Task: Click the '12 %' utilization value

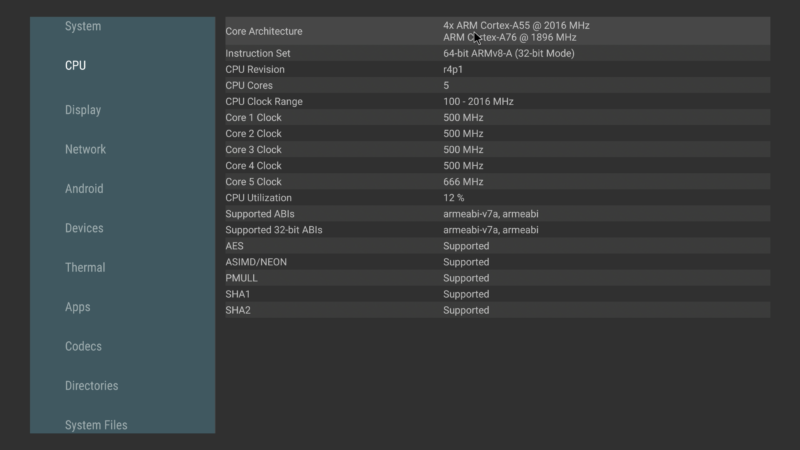Action: click(454, 198)
